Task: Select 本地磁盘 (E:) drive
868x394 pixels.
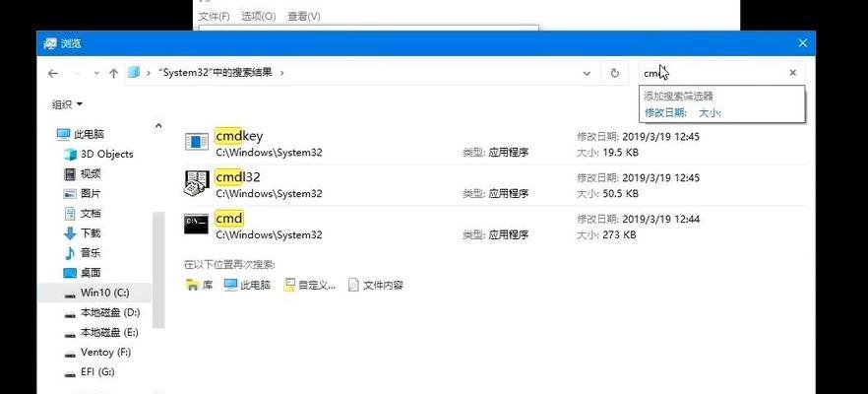Action: click(101, 333)
